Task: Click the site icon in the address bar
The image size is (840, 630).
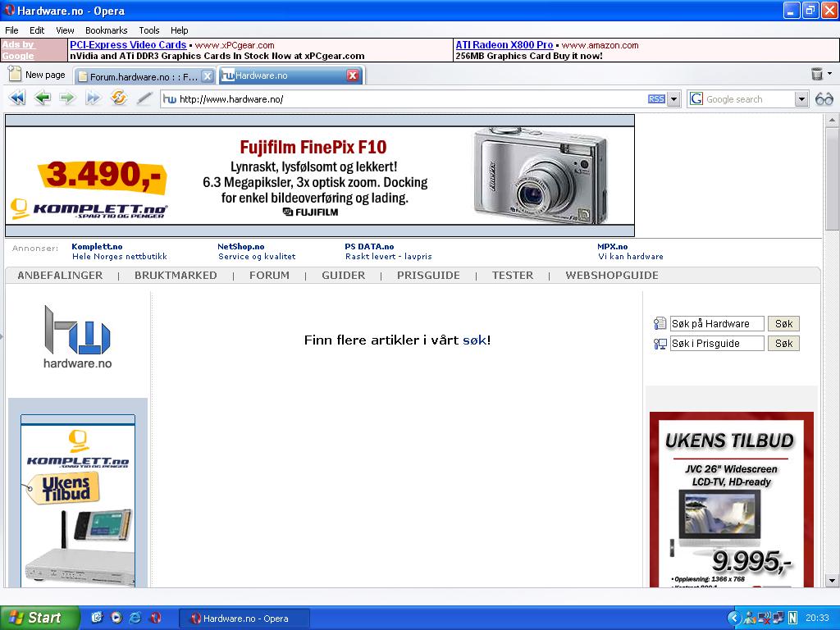Action: tap(169, 99)
